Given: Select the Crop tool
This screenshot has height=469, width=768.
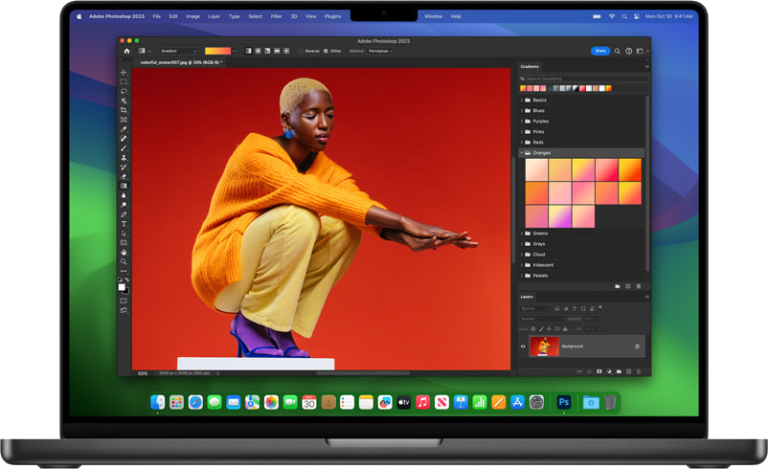Looking at the screenshot, I should tap(123, 110).
